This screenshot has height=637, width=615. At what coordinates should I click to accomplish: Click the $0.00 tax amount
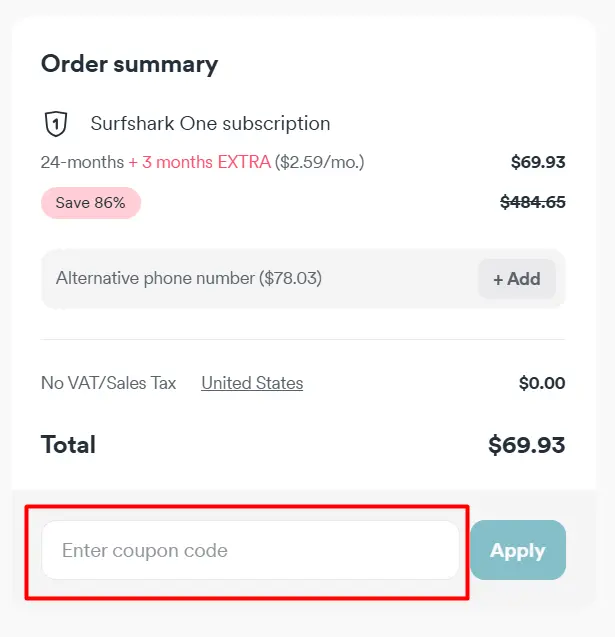pos(541,383)
